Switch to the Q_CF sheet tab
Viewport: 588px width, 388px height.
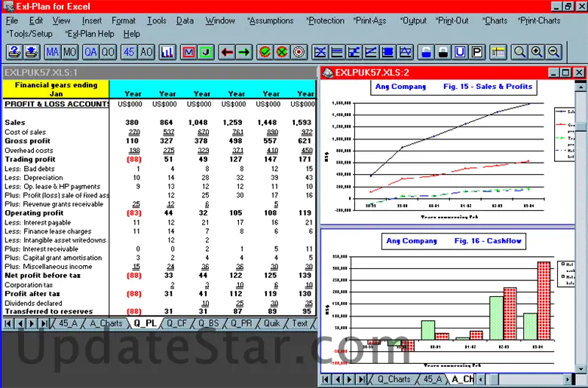click(177, 323)
